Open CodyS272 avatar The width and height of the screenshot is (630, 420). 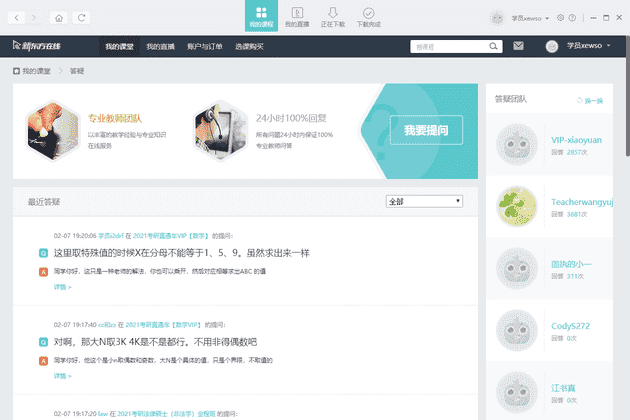(x=517, y=330)
